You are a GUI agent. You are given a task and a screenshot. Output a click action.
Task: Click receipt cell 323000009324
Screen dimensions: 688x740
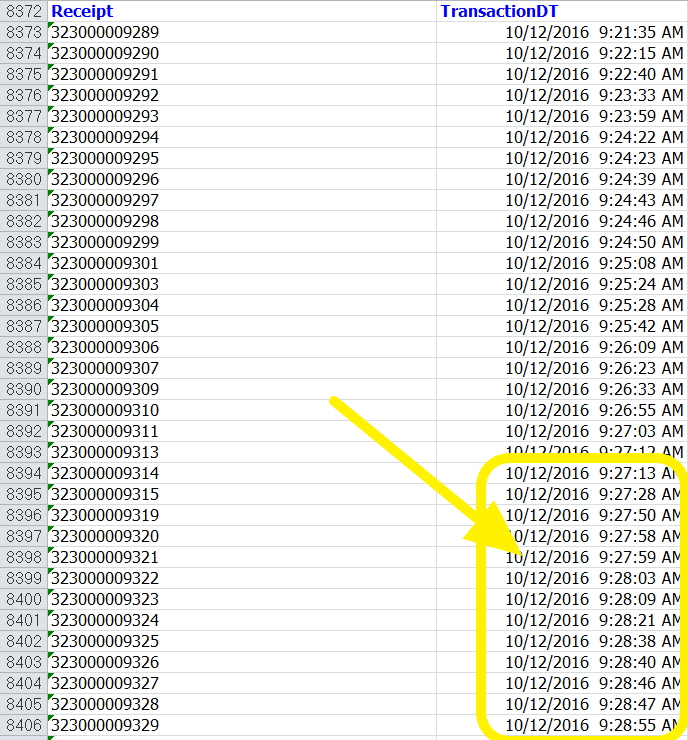coord(242,620)
